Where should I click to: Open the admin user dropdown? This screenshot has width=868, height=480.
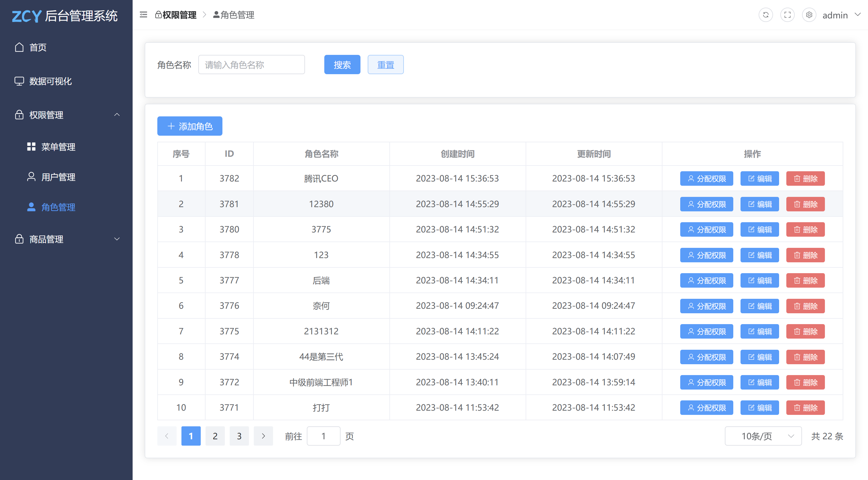tap(841, 15)
